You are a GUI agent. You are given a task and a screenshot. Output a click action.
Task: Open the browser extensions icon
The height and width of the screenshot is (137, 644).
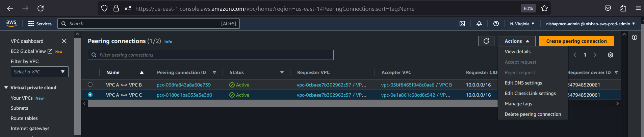click(x=623, y=8)
